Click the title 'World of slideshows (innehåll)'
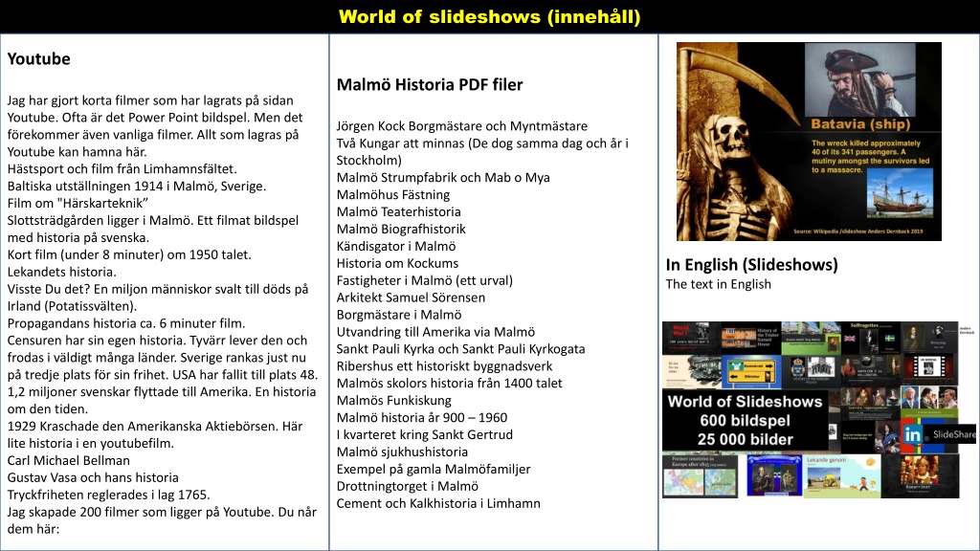The height and width of the screenshot is (551, 980). [489, 16]
